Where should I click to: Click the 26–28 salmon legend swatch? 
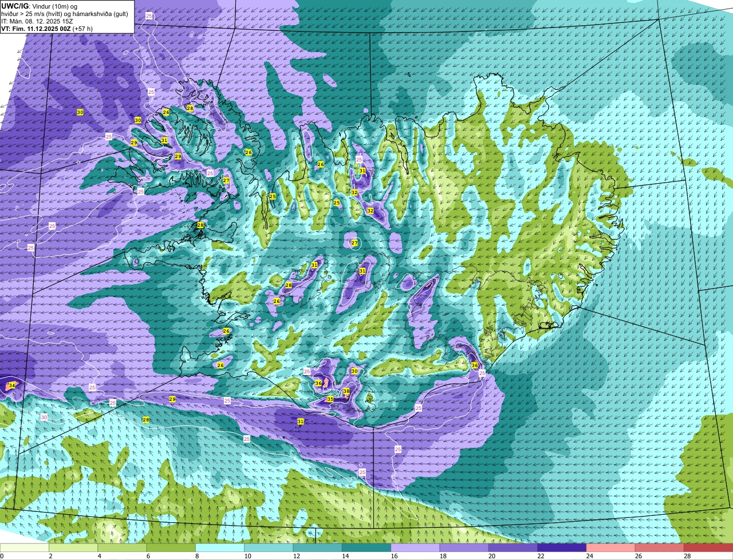point(659,547)
